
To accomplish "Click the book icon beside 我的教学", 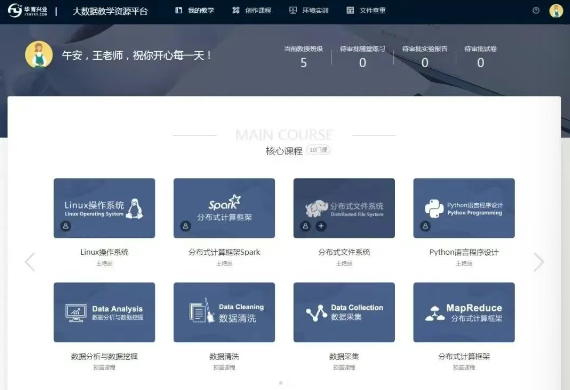I will coord(178,10).
